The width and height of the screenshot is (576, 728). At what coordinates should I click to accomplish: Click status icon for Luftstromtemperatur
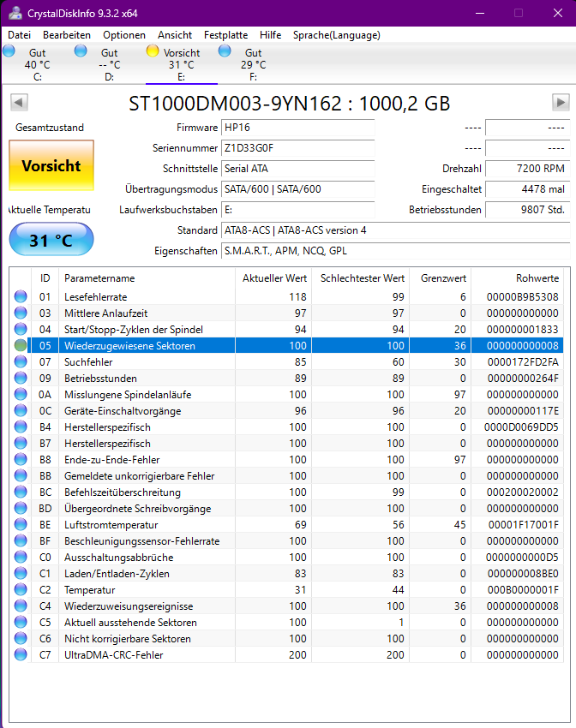click(x=21, y=524)
